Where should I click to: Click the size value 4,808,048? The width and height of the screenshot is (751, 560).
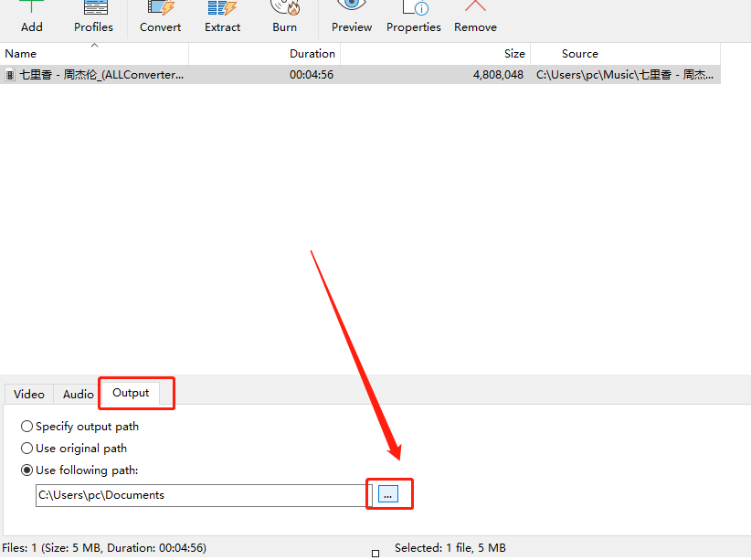tap(498, 75)
